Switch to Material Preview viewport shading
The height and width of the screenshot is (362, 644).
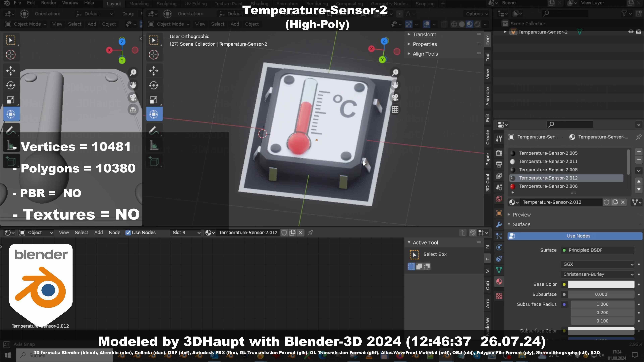tap(470, 24)
